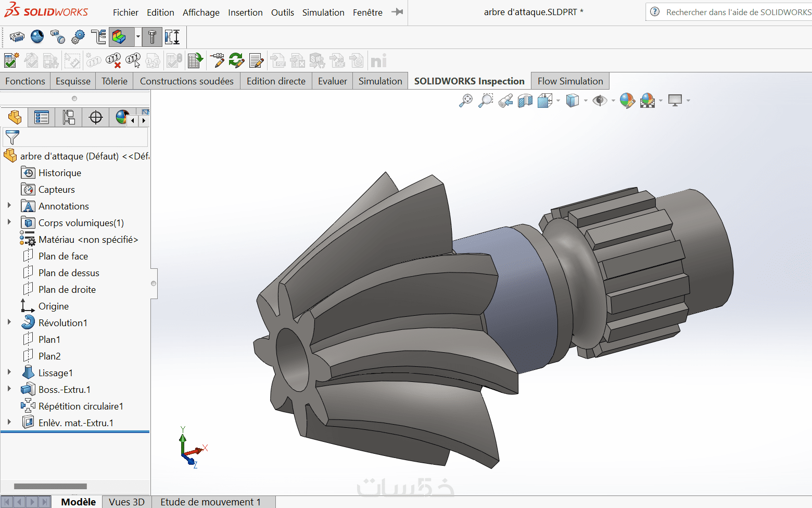Image resolution: width=812 pixels, height=508 pixels.
Task: Click the remove balloons red X icon
Action: (x=113, y=60)
